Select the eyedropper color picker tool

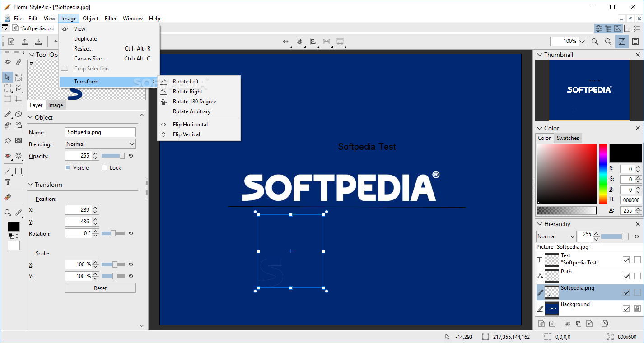(x=19, y=213)
